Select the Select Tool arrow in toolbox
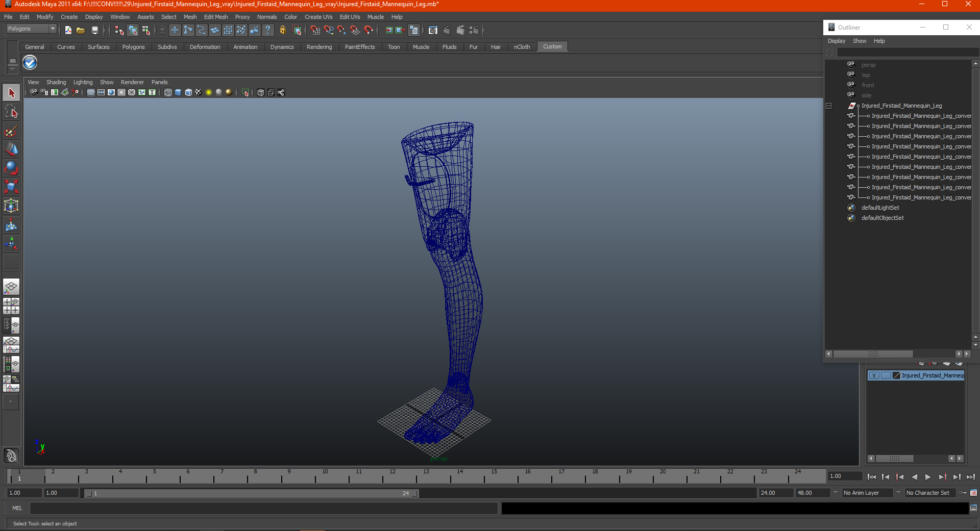Screen dimensions: 980x531 tap(11, 93)
